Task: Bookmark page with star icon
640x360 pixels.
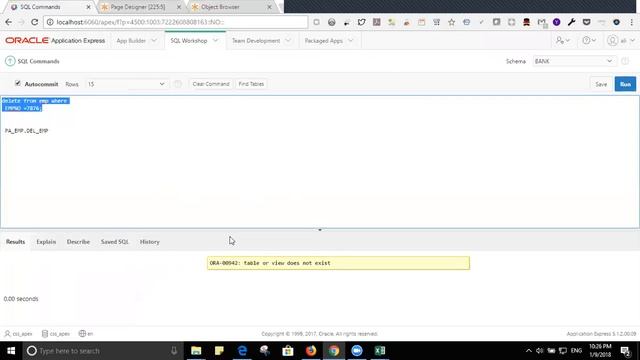Action: coord(451,22)
